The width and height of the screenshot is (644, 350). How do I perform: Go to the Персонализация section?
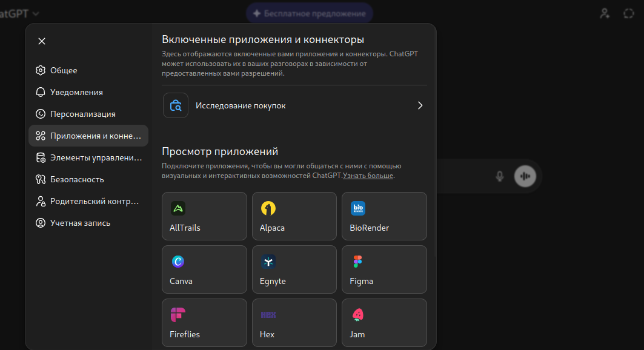(x=82, y=114)
